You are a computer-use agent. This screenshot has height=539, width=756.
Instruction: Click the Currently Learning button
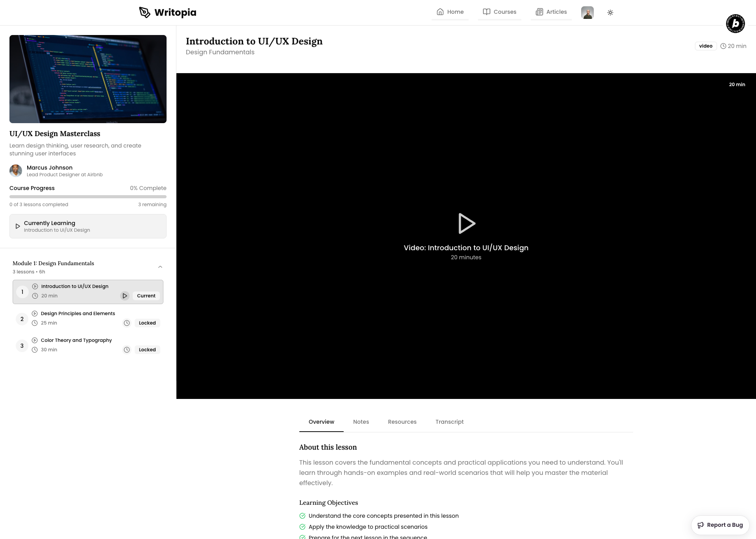coord(88,226)
